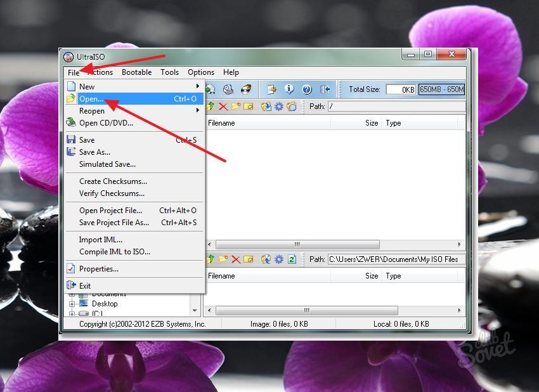Click the Image Info speech-bubble icon

click(289, 89)
